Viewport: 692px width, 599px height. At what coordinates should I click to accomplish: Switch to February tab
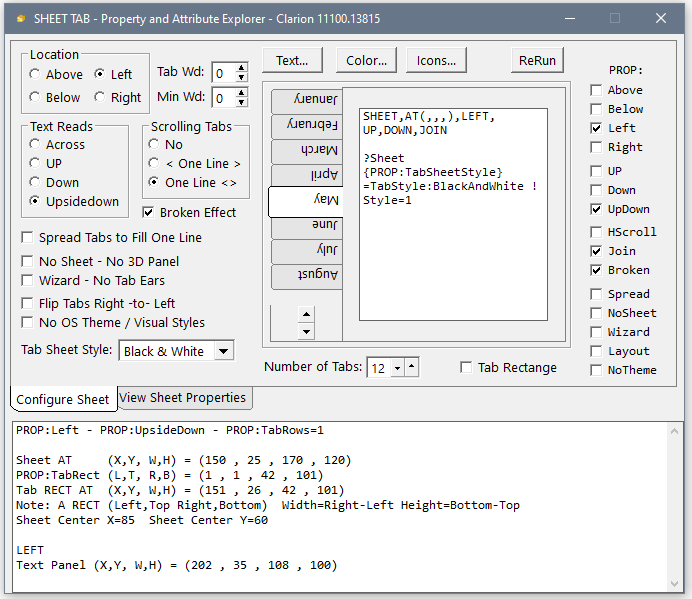coord(307,126)
